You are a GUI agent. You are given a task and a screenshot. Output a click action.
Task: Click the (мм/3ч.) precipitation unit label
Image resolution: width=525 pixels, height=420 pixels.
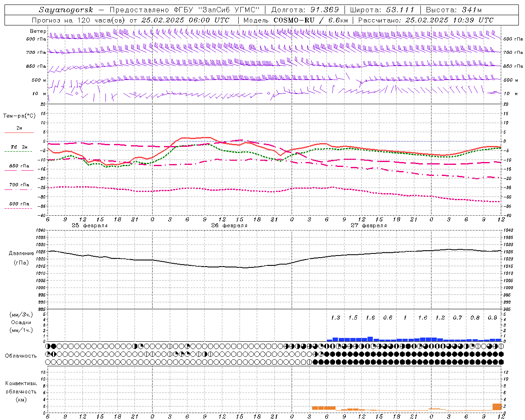pos(21,315)
